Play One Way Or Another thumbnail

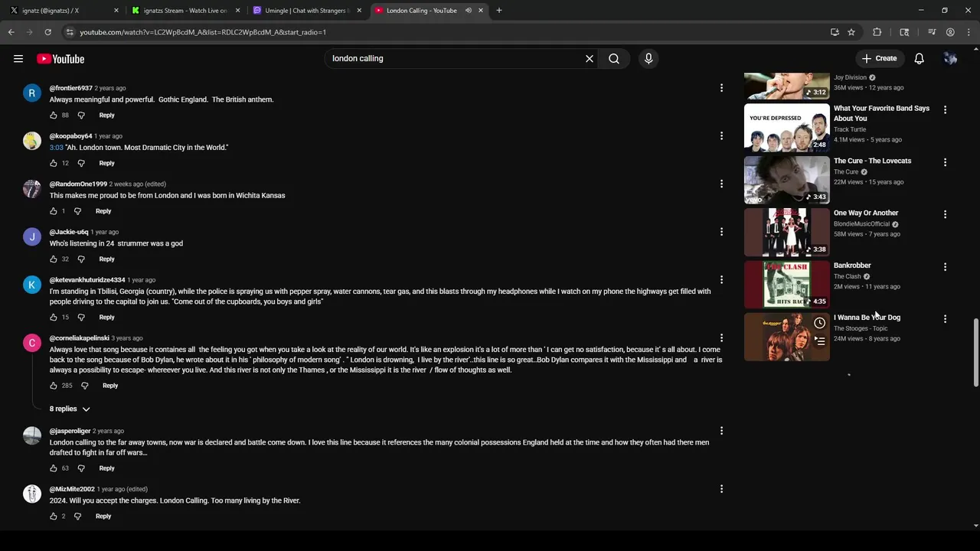786,232
